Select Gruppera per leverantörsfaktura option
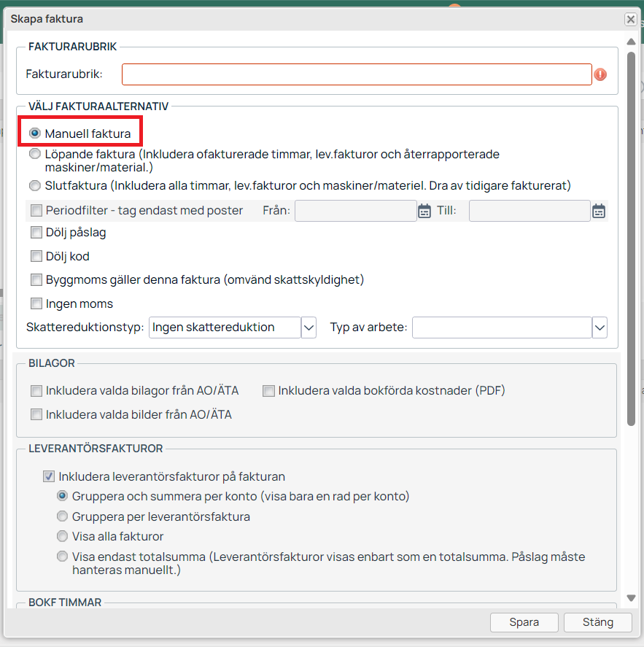This screenshot has height=647, width=644. click(63, 516)
